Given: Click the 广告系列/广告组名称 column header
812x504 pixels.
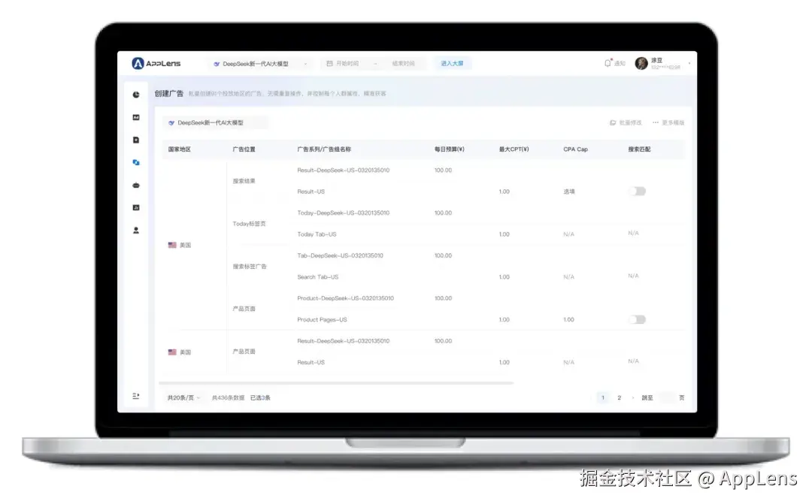Looking at the screenshot, I should tap(324, 149).
